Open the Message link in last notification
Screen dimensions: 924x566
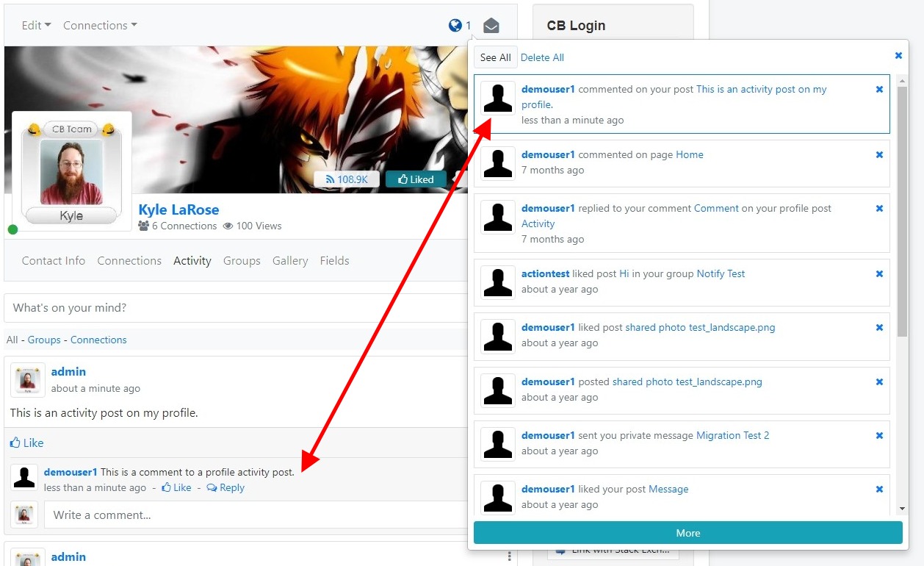[x=668, y=489]
